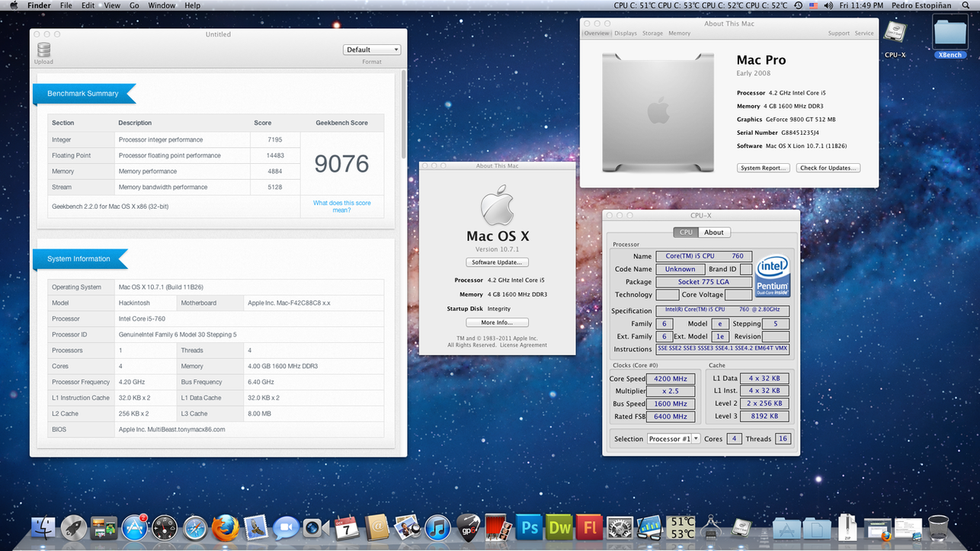980x551 pixels.
Task: Open Trash in the dock
Action: point(939,527)
